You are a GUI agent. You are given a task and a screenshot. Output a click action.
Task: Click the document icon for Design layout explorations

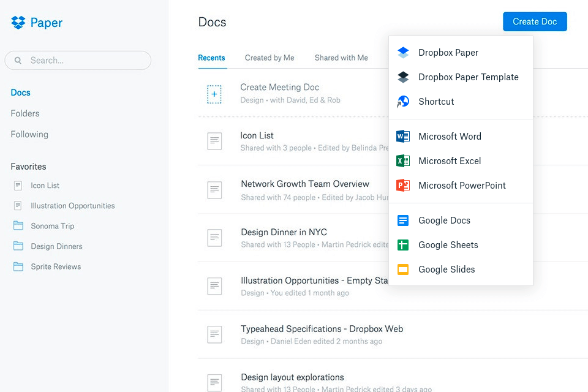coord(214,383)
